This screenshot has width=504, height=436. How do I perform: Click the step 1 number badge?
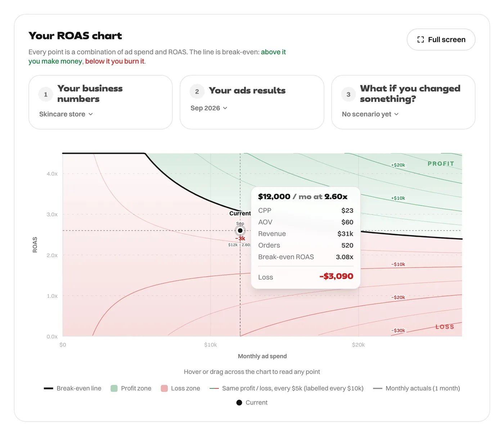(46, 94)
